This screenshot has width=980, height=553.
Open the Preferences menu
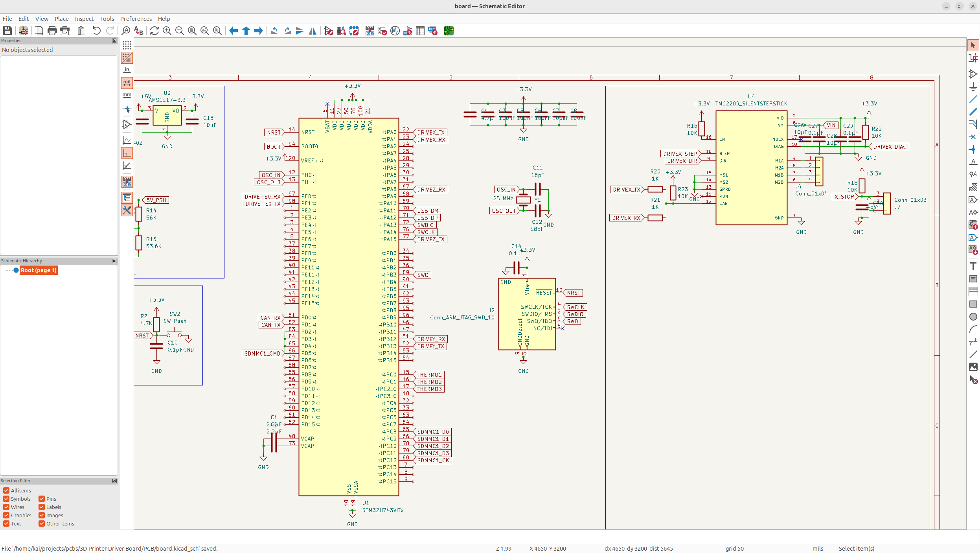(136, 18)
